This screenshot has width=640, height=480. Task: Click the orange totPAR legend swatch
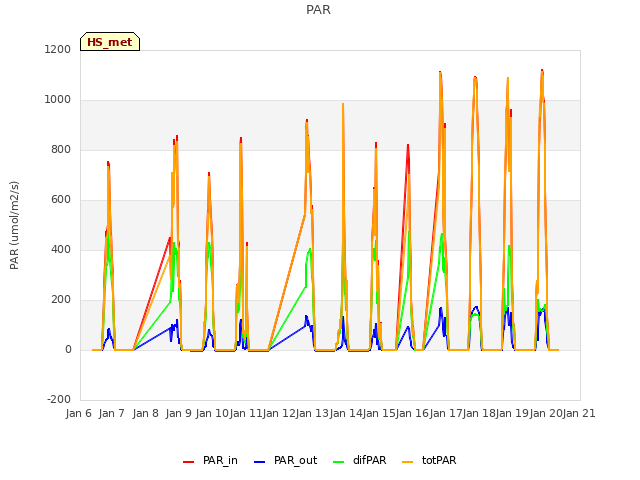[408, 462]
